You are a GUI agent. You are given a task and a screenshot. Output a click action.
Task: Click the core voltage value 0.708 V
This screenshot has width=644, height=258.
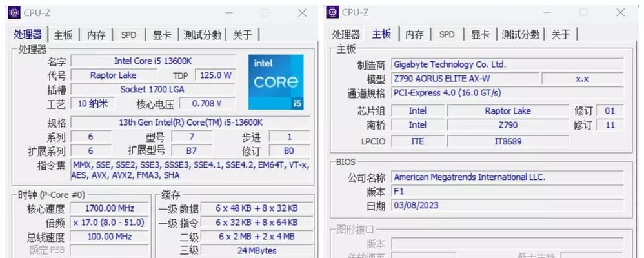click(207, 104)
